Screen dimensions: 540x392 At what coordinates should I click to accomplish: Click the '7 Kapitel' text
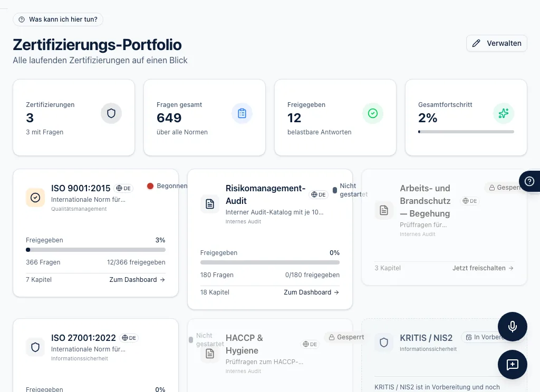pyautogui.click(x=39, y=280)
